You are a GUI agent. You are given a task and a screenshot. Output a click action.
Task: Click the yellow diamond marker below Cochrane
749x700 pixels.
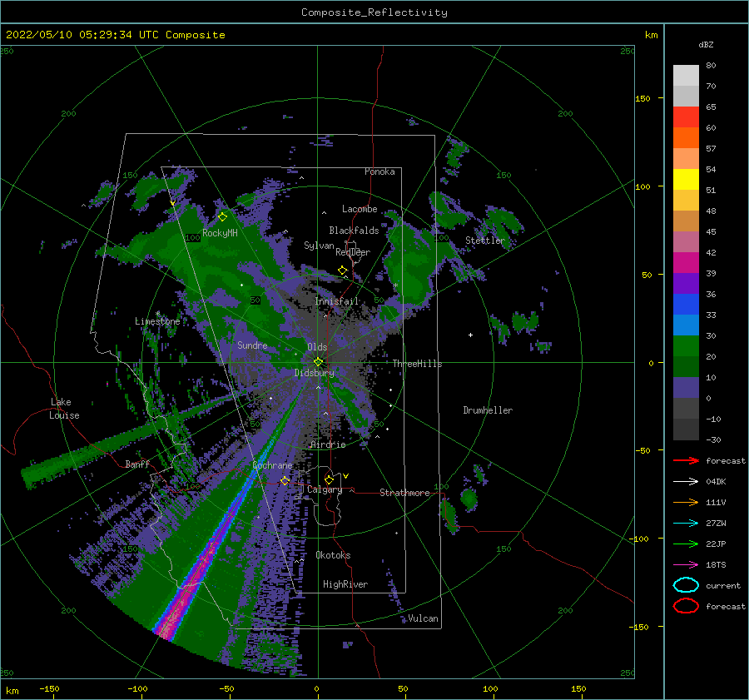coord(285,480)
